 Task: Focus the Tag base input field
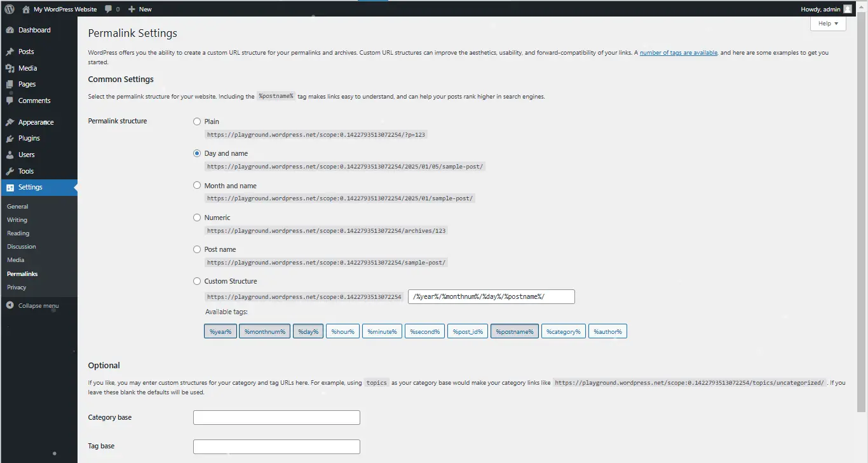[x=276, y=446]
